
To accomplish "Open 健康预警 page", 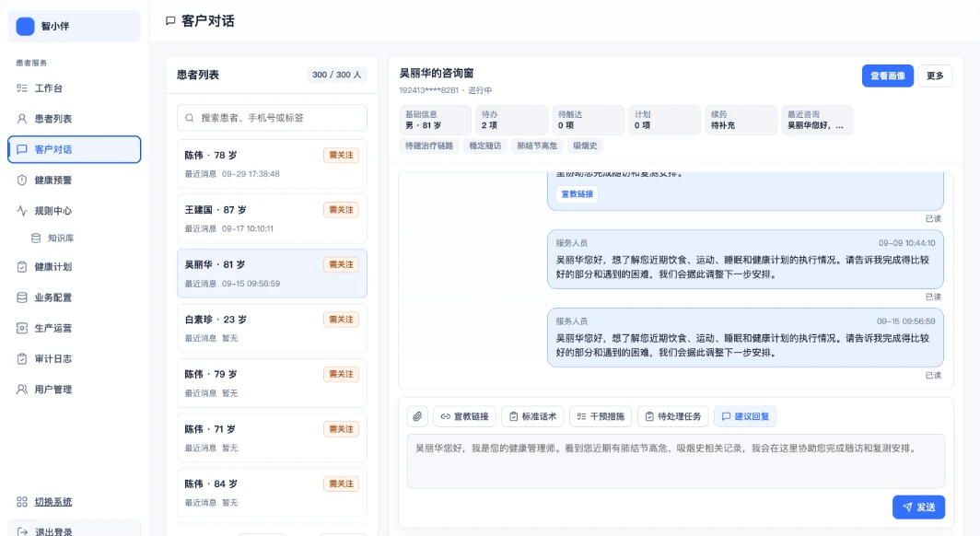I will 75,180.
